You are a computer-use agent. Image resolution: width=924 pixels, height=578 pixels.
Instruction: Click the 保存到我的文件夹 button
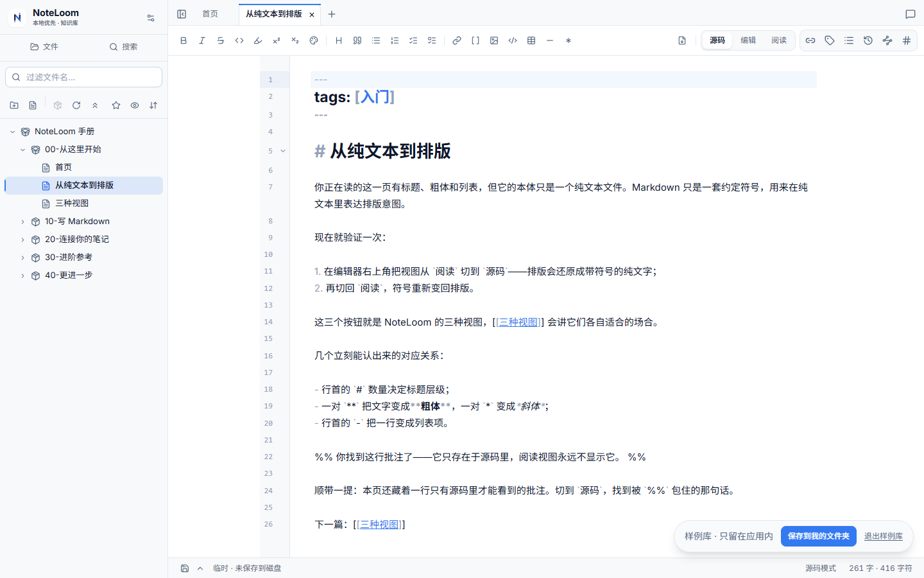point(819,536)
